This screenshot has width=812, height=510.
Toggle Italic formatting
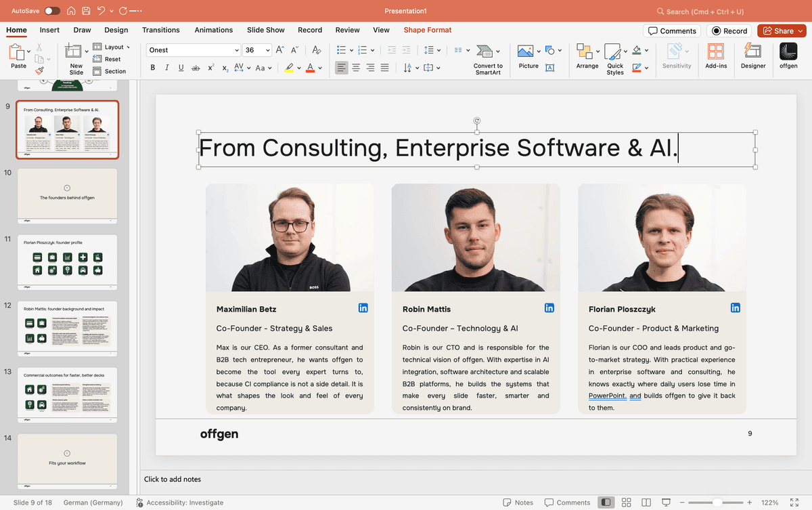click(167, 68)
